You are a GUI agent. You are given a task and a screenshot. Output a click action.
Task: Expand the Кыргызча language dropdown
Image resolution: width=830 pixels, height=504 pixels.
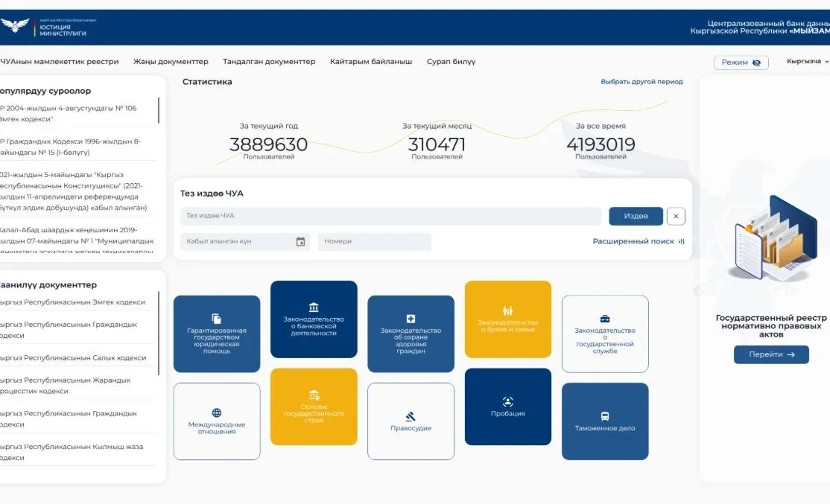pos(807,62)
